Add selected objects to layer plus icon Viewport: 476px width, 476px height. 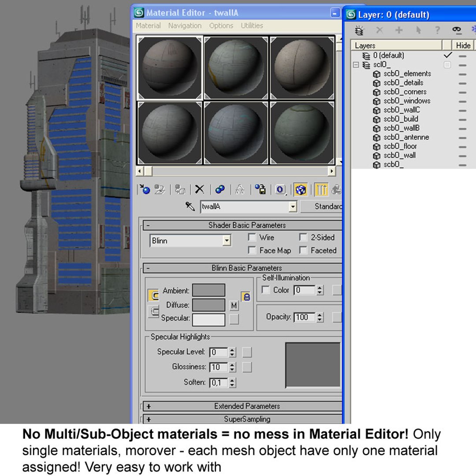(399, 30)
